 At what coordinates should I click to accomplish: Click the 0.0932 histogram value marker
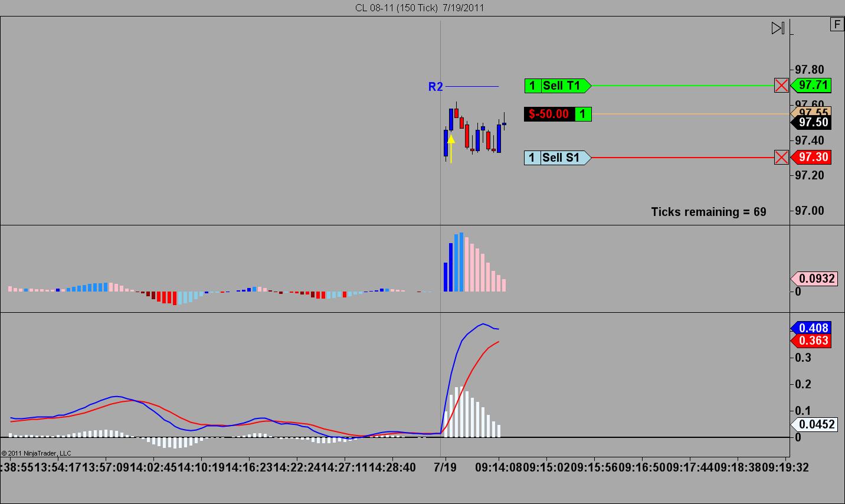point(814,279)
